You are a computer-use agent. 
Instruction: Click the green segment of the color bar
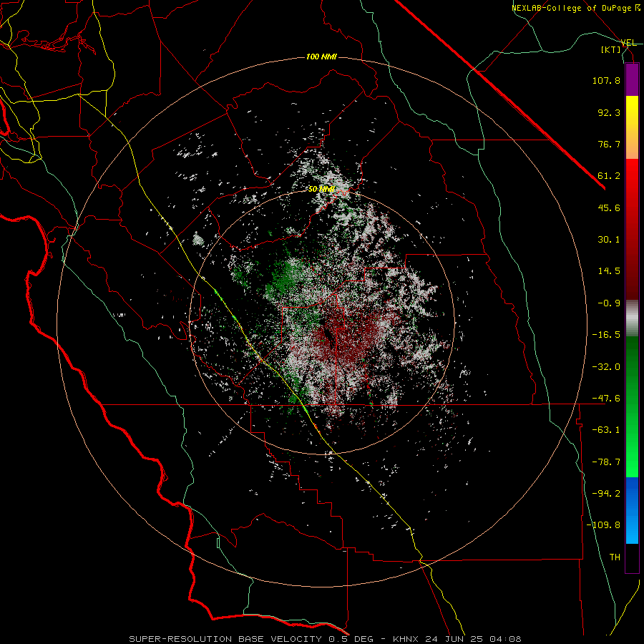tap(632, 406)
